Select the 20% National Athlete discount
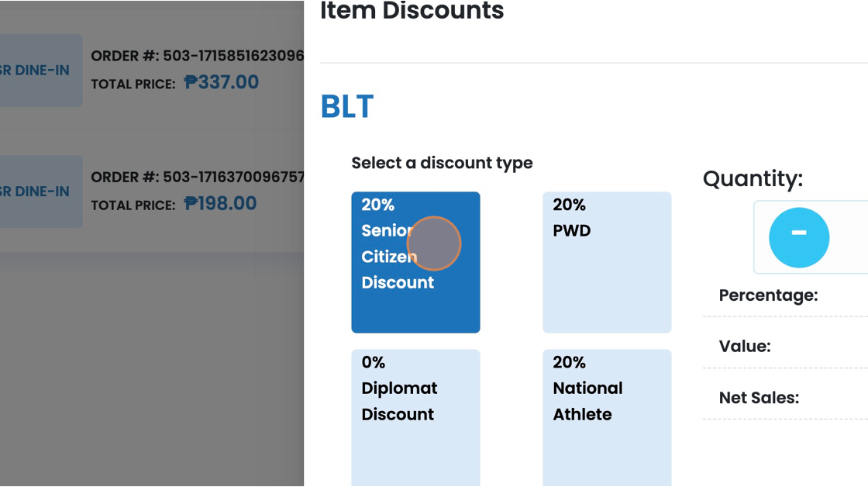This screenshot has height=487, width=868. (x=607, y=418)
